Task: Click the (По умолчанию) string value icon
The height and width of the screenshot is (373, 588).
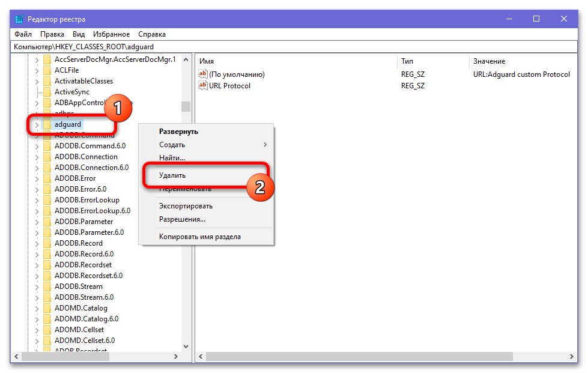Action: click(x=203, y=74)
